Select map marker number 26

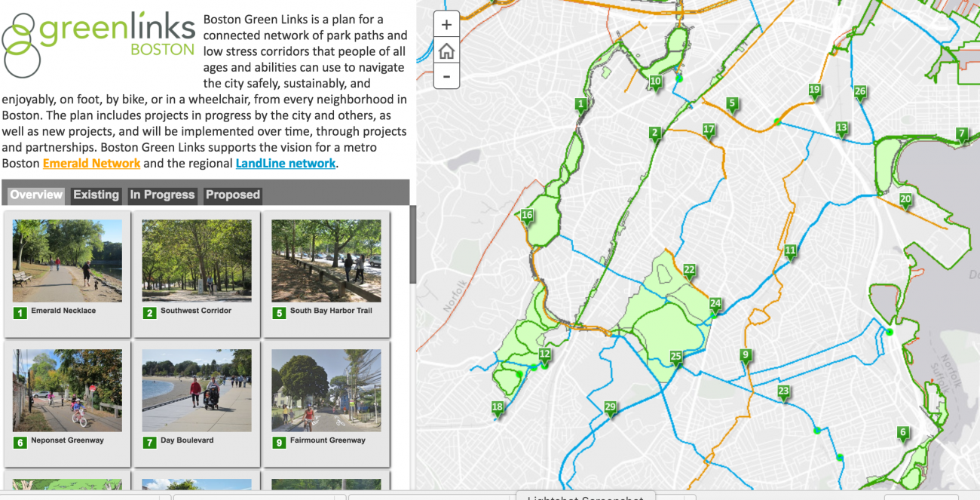860,94
